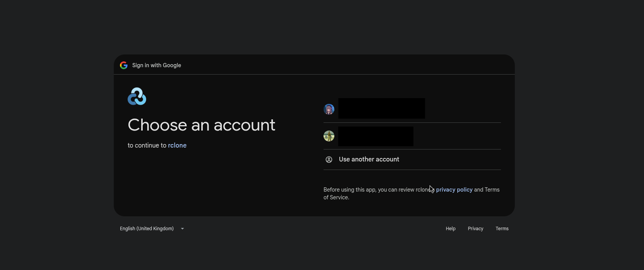This screenshot has width=644, height=270.
Task: Open rclone's privacy policy link
Action: tap(454, 190)
